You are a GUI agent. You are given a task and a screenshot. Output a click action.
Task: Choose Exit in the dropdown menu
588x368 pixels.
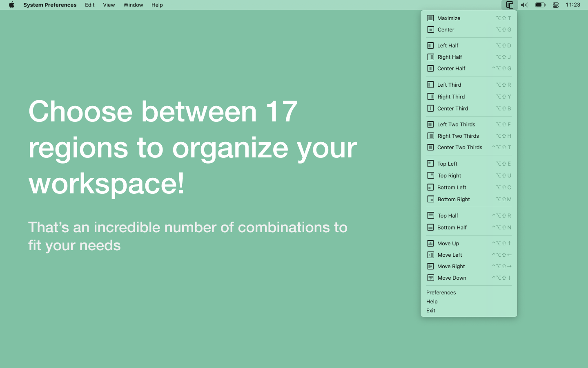pos(431,310)
